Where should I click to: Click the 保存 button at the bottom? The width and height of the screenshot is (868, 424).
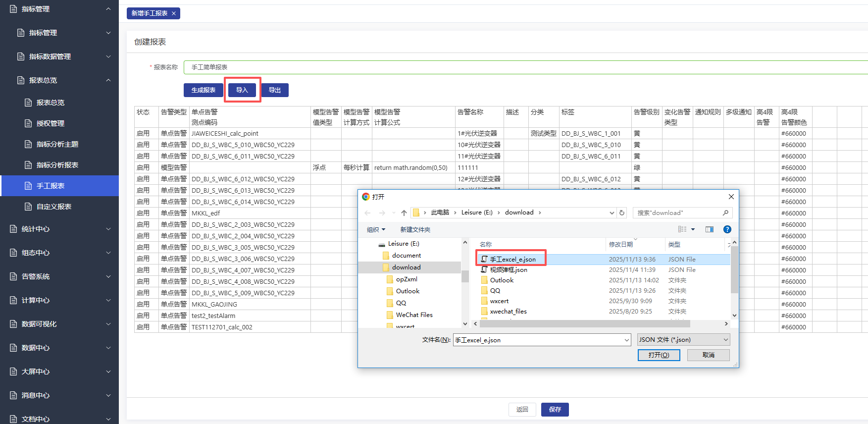555,410
